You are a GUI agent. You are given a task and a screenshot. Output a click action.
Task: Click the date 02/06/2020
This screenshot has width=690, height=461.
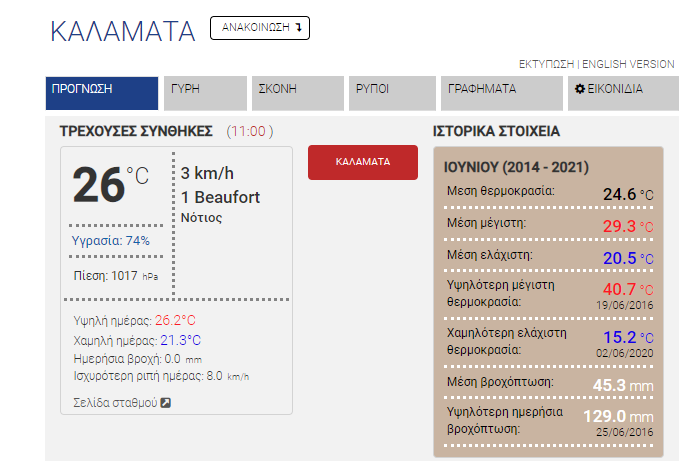624,353
